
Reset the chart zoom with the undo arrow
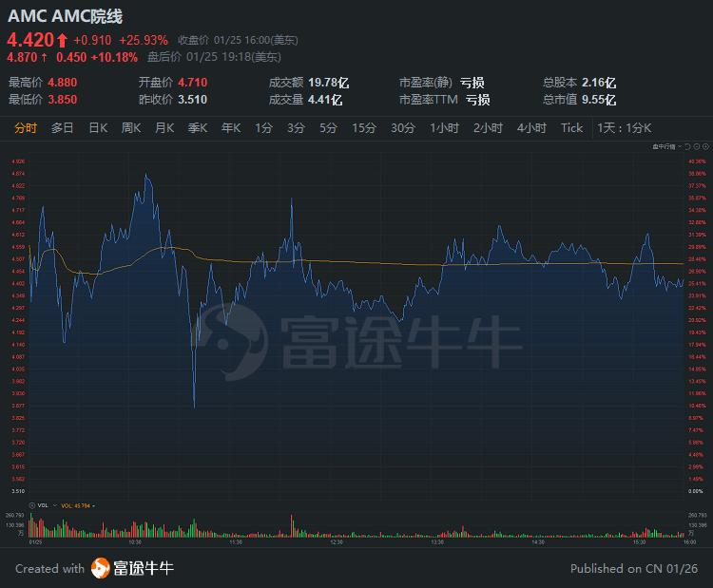pos(687,147)
